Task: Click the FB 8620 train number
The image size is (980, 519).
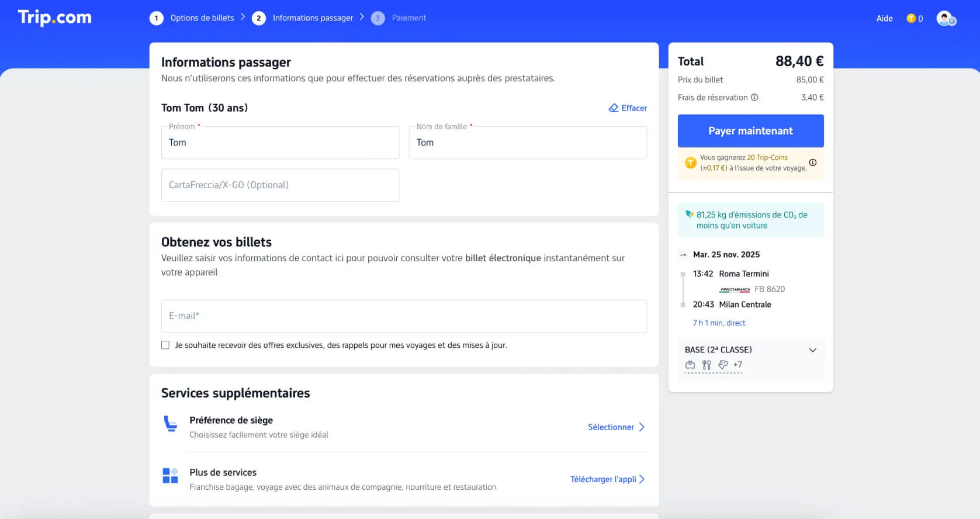Action: (x=770, y=289)
